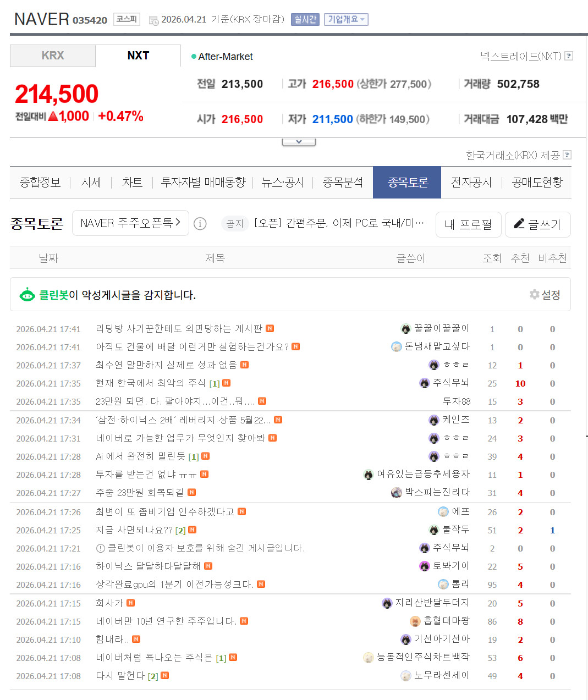Open post 네이버로 가능한 업무가 무엇인지 찾아봐
The height and width of the screenshot is (700, 588).
180,438
